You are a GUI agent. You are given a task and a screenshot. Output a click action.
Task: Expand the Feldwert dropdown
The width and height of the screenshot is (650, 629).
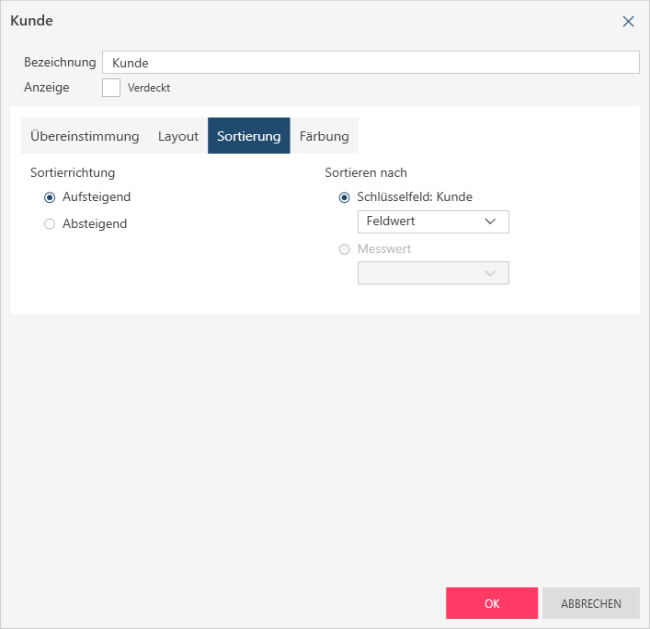click(x=433, y=221)
